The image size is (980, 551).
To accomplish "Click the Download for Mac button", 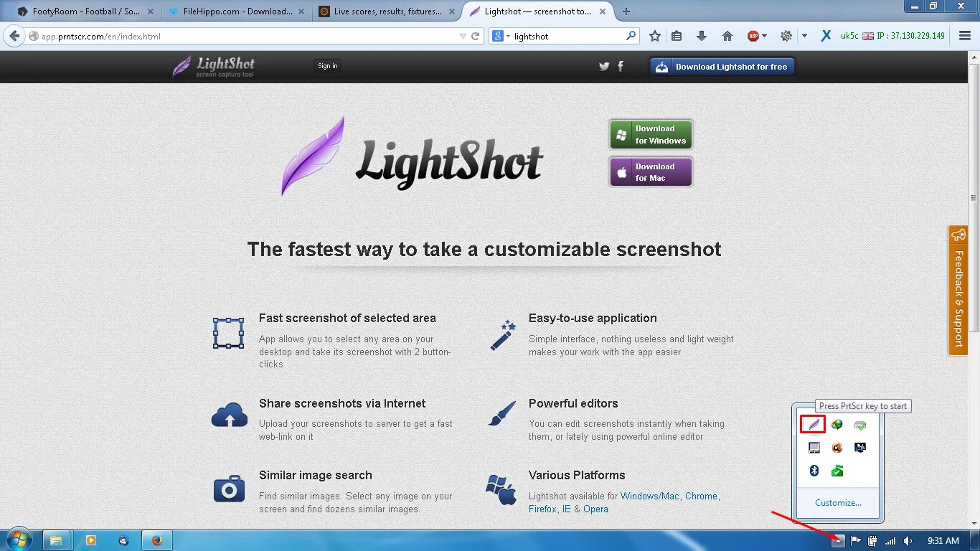I will coord(651,172).
